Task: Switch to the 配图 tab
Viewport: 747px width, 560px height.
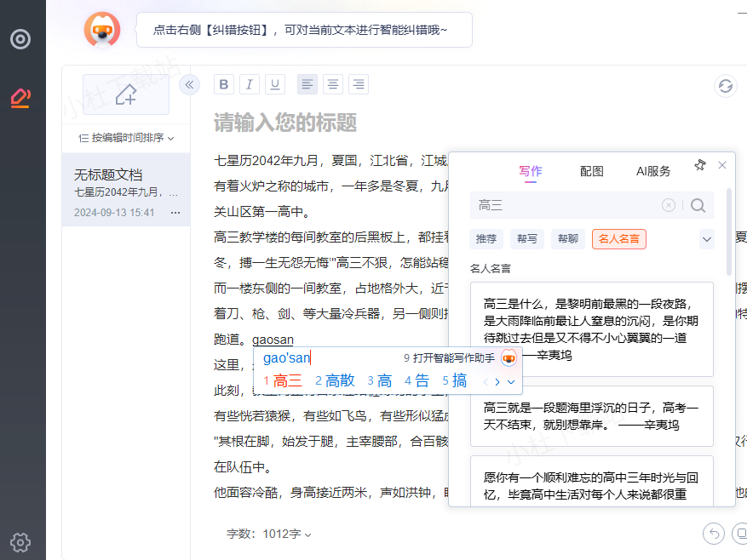Action: [591, 171]
